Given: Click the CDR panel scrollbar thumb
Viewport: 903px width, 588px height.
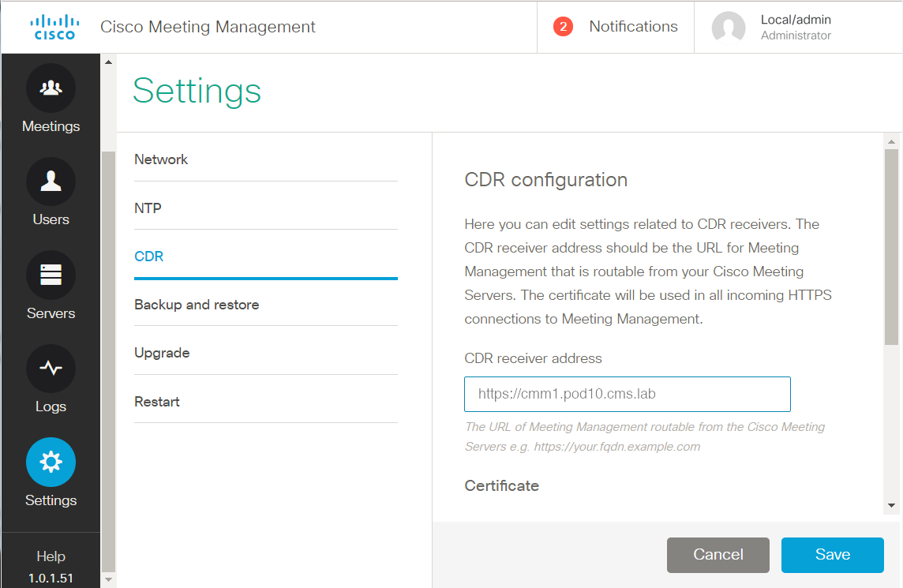Looking at the screenshot, I should (891, 247).
